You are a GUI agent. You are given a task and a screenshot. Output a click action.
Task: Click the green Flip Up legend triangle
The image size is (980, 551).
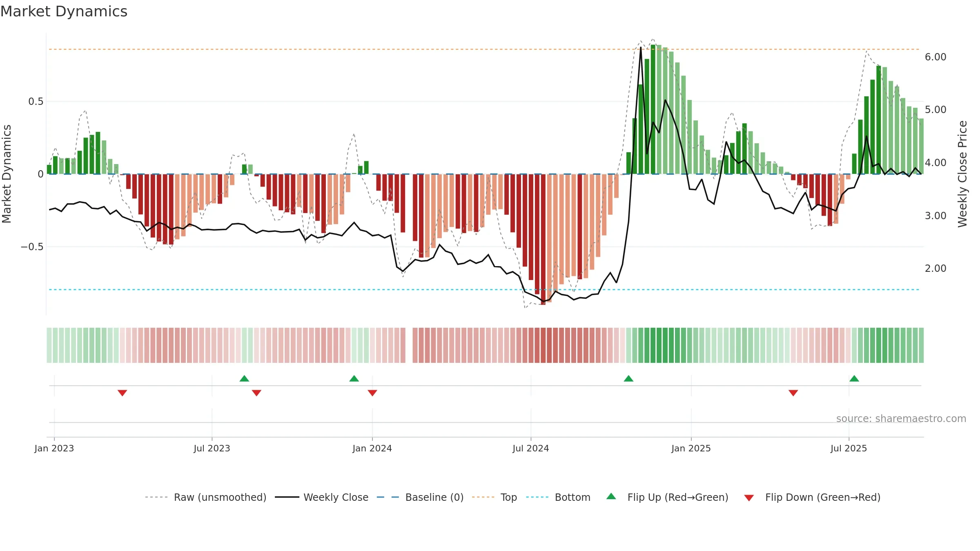tap(611, 496)
